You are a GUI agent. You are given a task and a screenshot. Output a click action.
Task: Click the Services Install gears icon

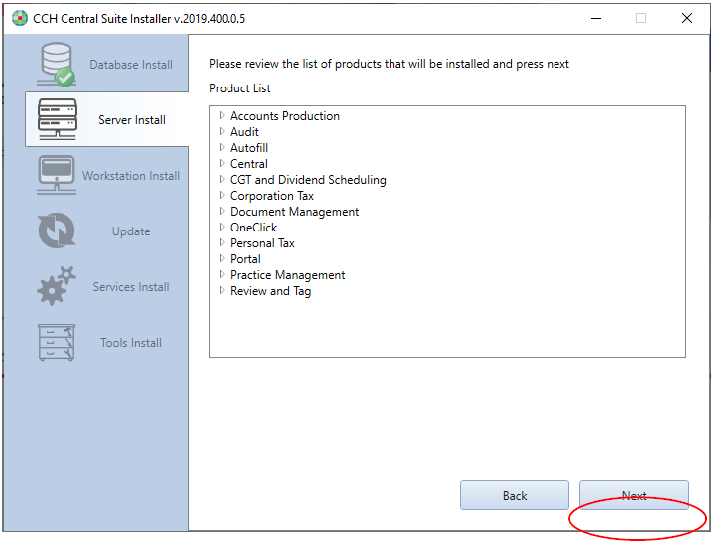pyautogui.click(x=56, y=286)
